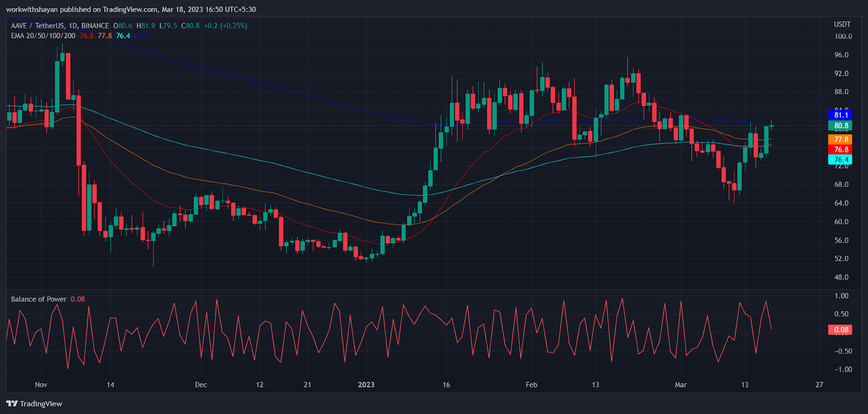Click the cyan 76.4 EMA price tag
868x414 pixels.
coord(840,159)
